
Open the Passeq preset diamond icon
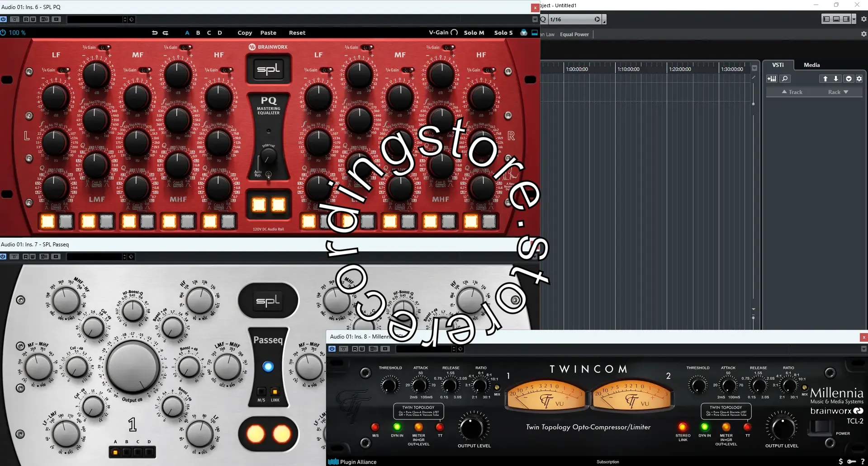pos(131,257)
